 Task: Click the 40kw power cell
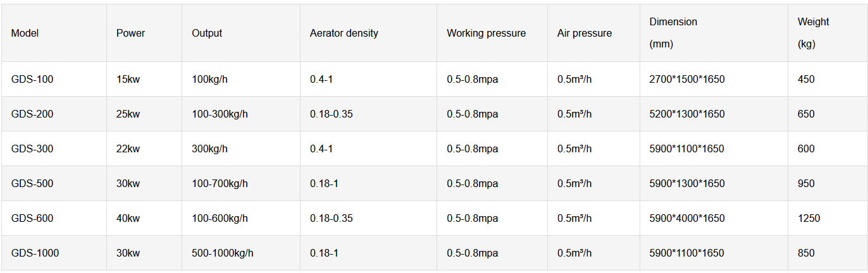128,219
